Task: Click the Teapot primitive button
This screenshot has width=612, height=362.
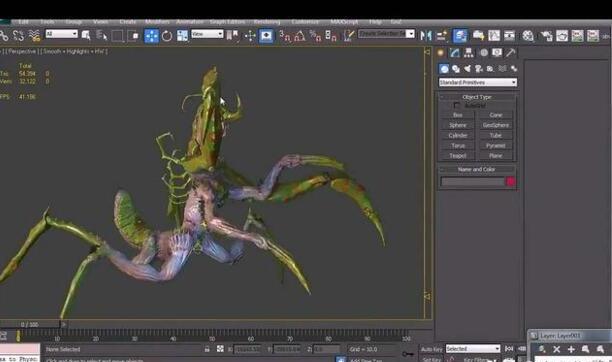Action: [458, 155]
